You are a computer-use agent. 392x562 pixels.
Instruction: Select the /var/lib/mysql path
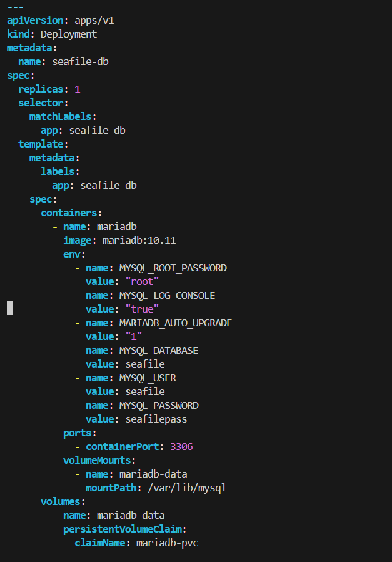point(187,488)
